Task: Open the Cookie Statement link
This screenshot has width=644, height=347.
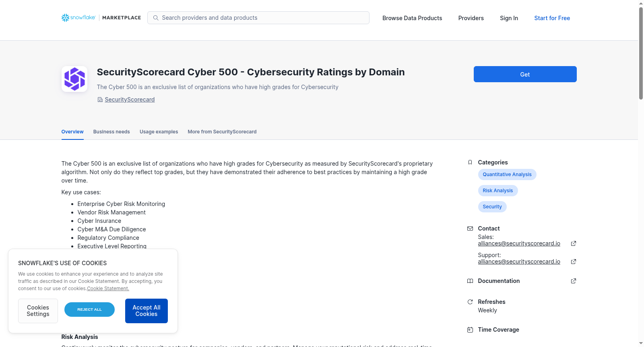Action: coord(108,289)
